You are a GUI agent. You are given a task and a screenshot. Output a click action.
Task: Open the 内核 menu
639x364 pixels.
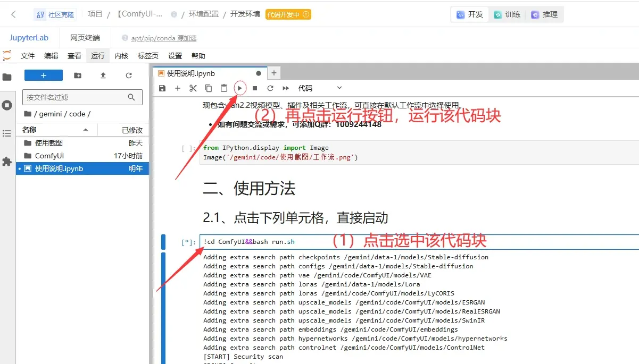point(121,56)
